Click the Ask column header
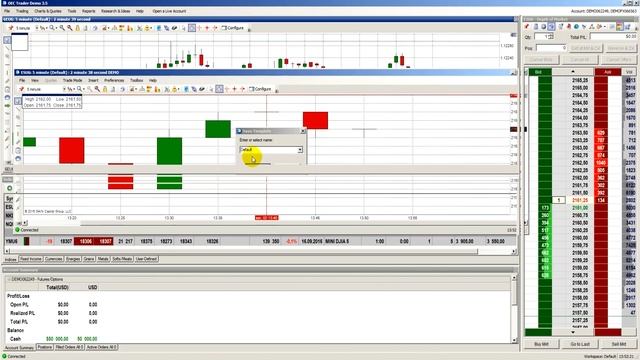 [x=608, y=72]
